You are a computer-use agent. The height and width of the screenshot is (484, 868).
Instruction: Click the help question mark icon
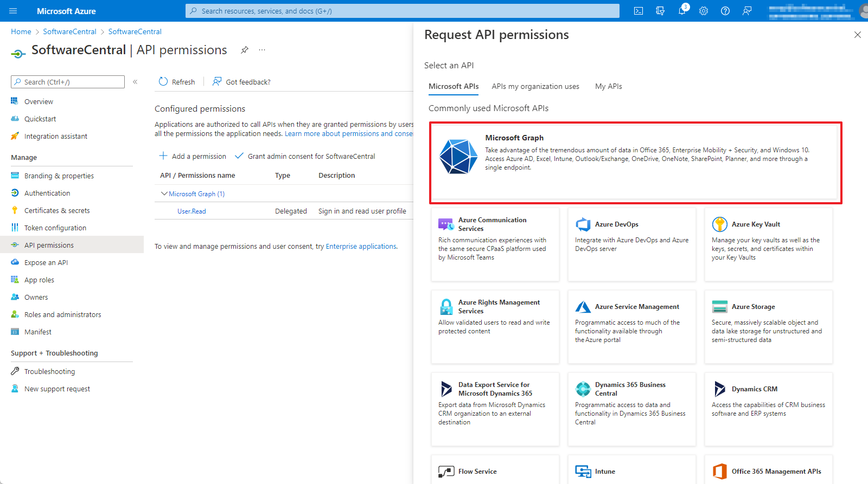point(725,11)
